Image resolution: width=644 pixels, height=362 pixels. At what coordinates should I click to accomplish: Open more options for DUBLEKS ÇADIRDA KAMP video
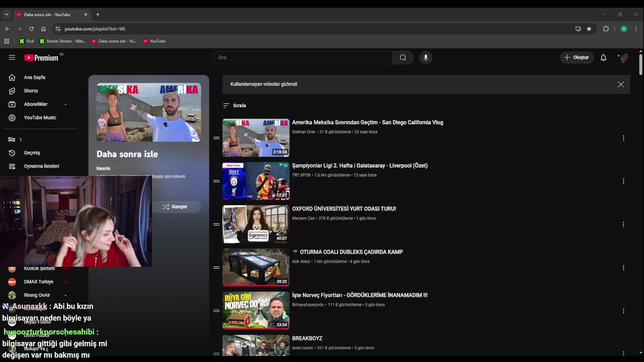[623, 267]
